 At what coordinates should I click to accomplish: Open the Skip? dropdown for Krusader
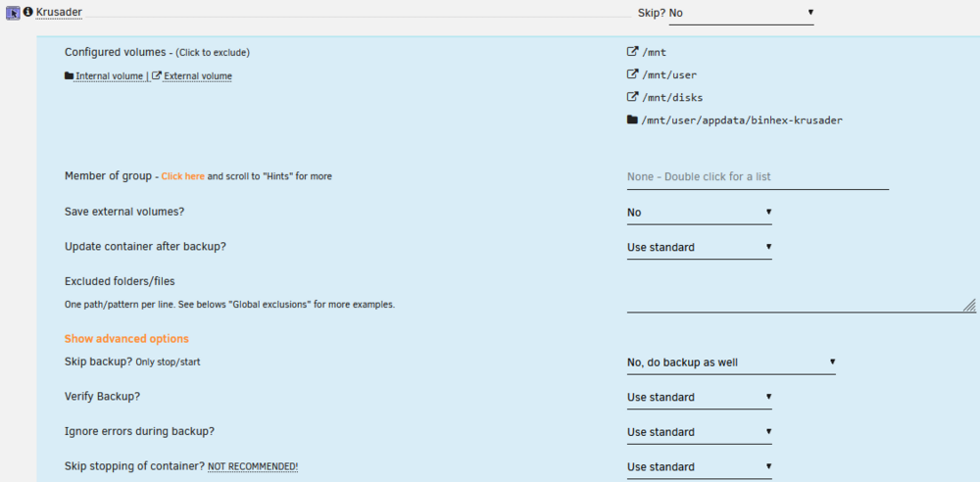pos(741,13)
